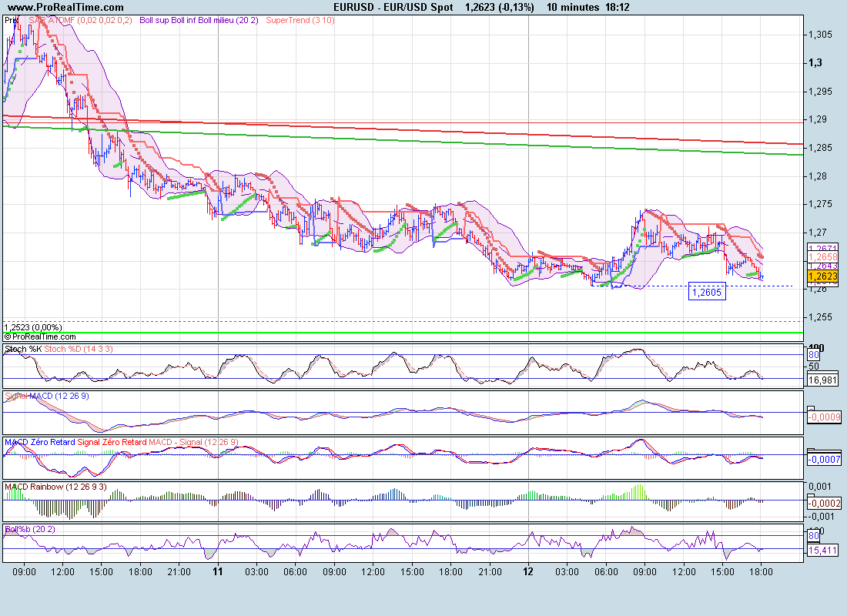This screenshot has width=847, height=616.
Task: Click the 03:00 time label following date 11
Action: [x=256, y=571]
